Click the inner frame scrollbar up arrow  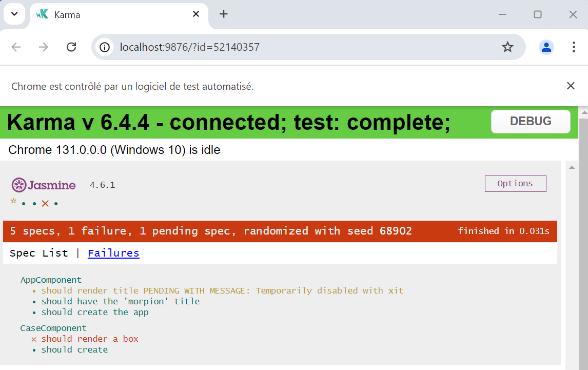point(572,168)
